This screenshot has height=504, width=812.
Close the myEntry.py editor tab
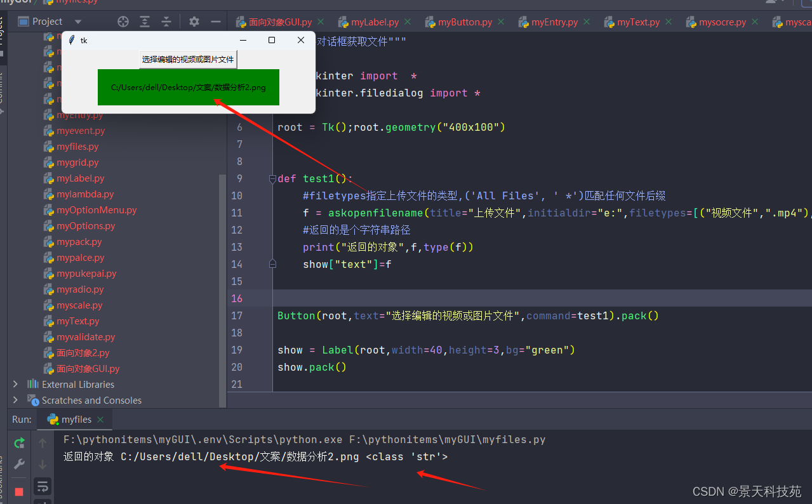[x=587, y=22]
